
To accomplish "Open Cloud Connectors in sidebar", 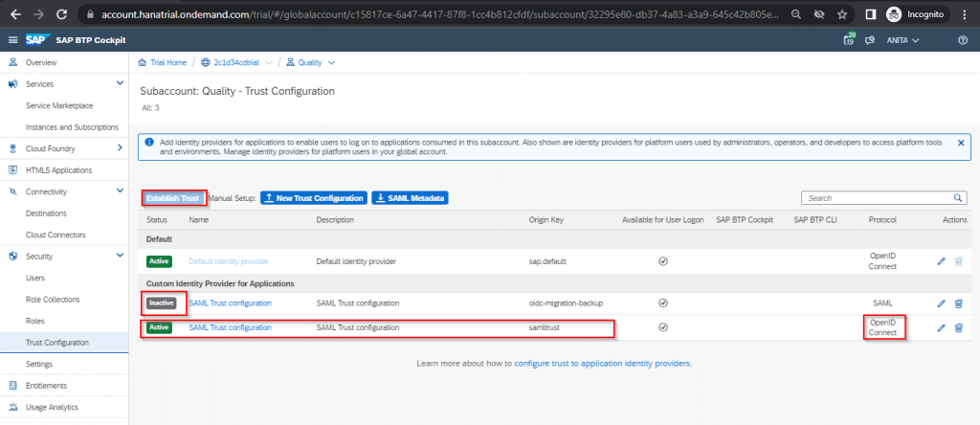I will click(x=56, y=235).
